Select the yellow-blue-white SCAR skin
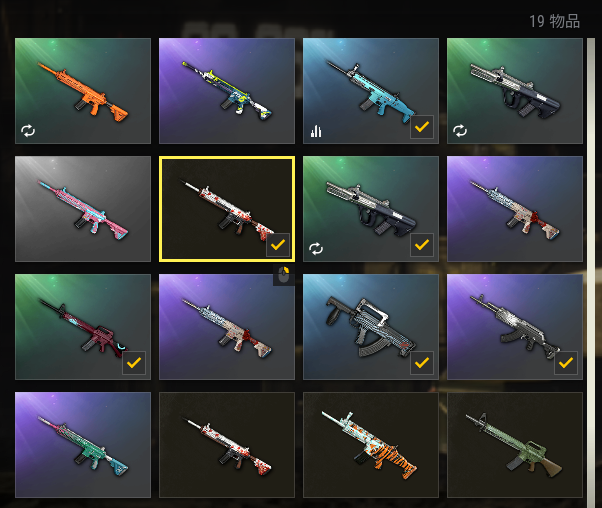Viewport: 602px width, 508px height. click(227, 91)
